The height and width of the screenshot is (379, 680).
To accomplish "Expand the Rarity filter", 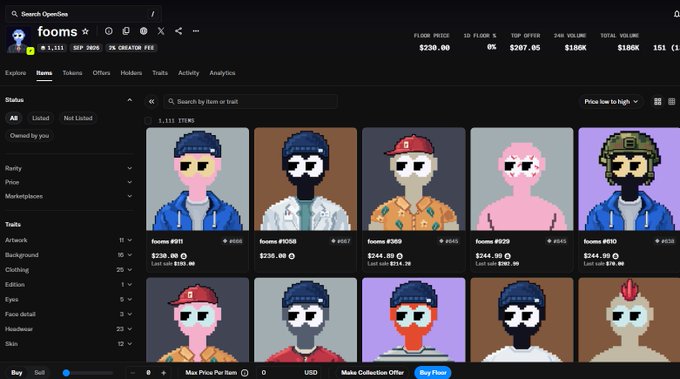I will coord(69,168).
